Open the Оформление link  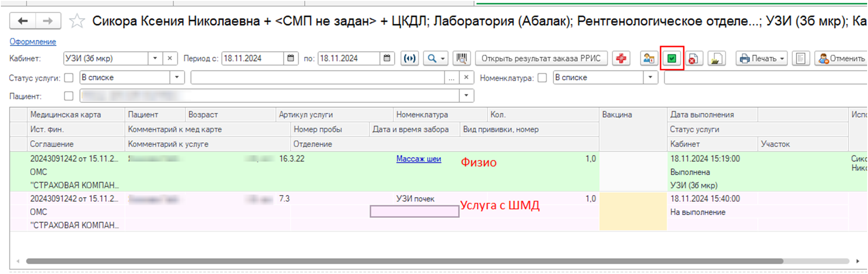pyautogui.click(x=33, y=42)
